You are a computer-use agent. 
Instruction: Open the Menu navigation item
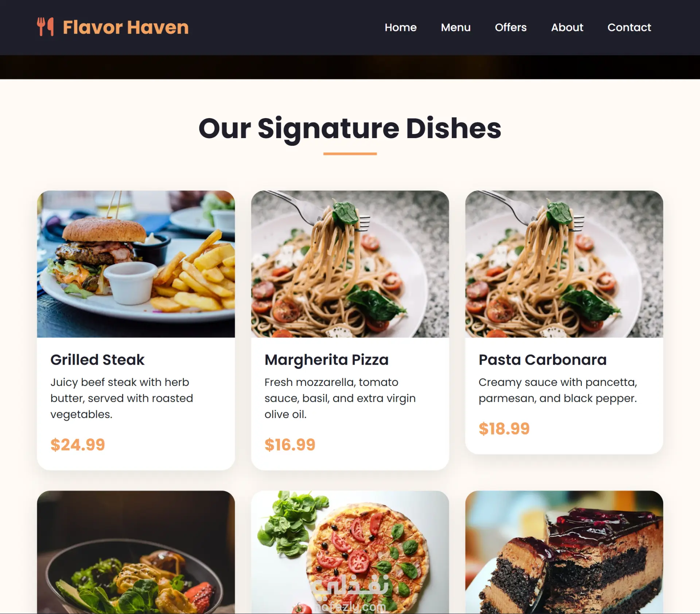[456, 27]
